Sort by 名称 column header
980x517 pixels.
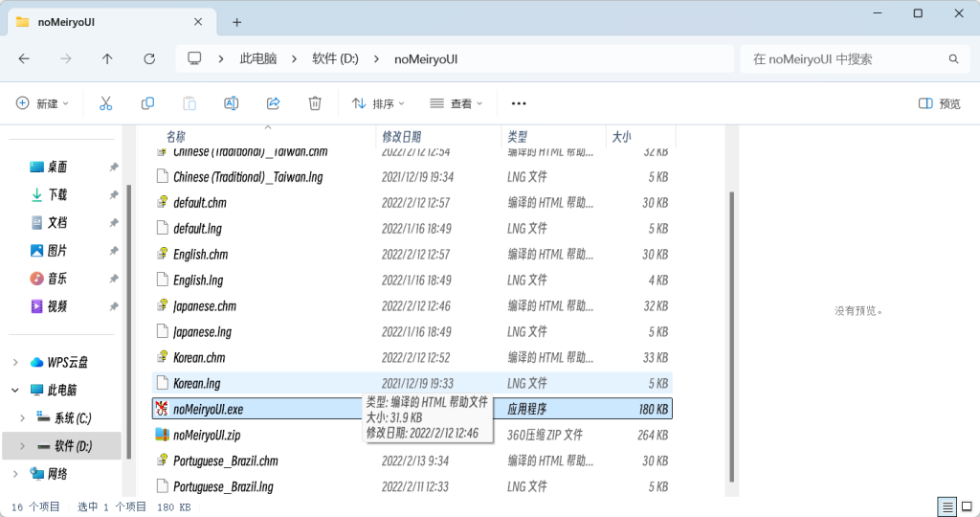tap(176, 136)
